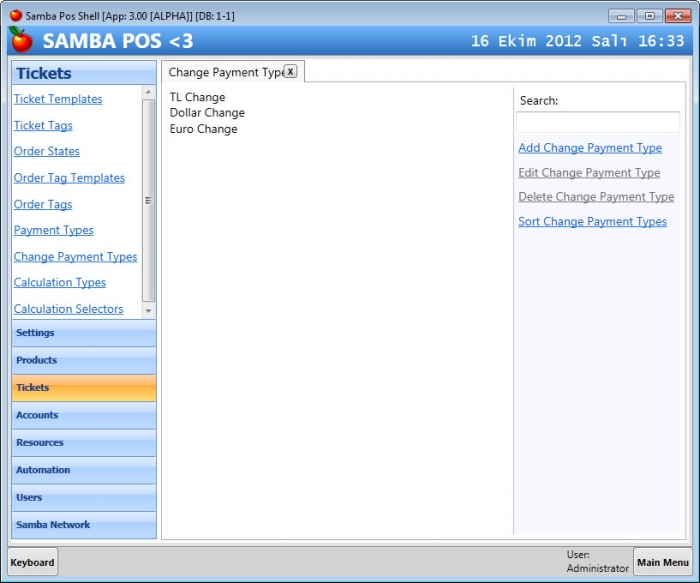Click the SAMBA POS apple logo icon
The image size is (700, 583).
click(21, 40)
